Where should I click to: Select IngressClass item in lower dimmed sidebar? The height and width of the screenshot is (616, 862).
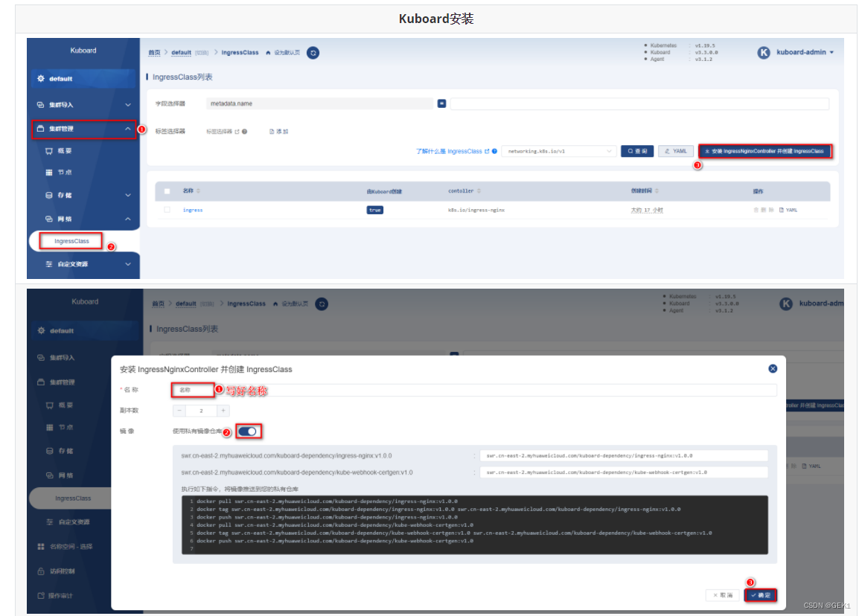point(73,498)
